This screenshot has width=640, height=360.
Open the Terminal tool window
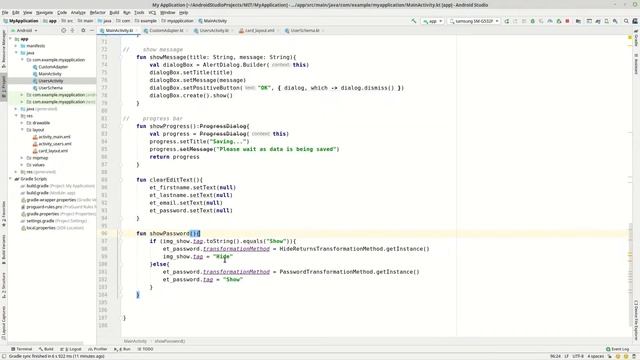coord(21,349)
